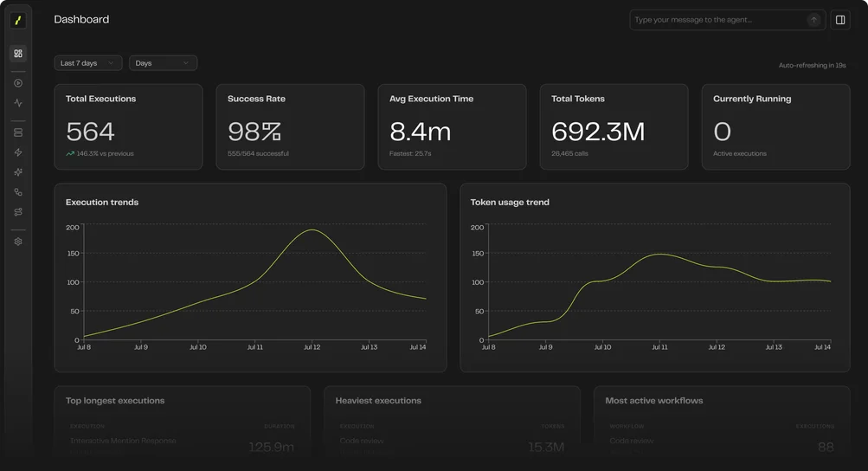This screenshot has height=471, width=868.
Task: Open the sparkles icon in sidebar
Action: [18, 172]
